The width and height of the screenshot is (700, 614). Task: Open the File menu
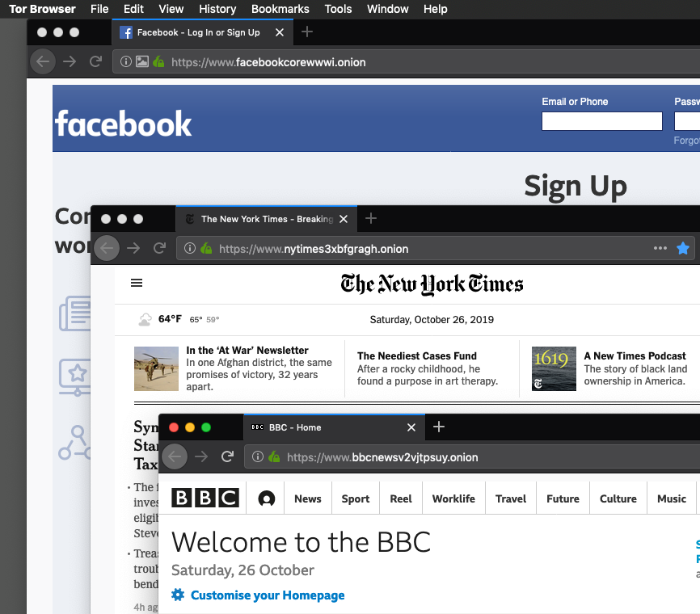coord(99,9)
